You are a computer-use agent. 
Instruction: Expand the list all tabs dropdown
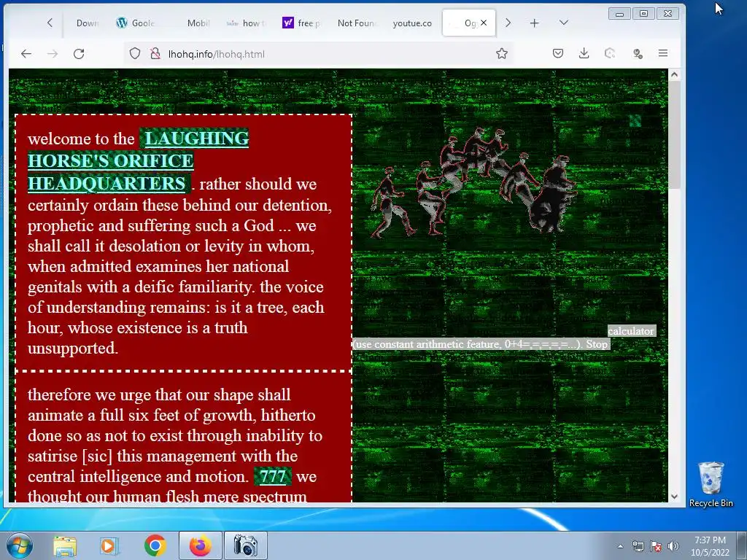[x=564, y=23]
